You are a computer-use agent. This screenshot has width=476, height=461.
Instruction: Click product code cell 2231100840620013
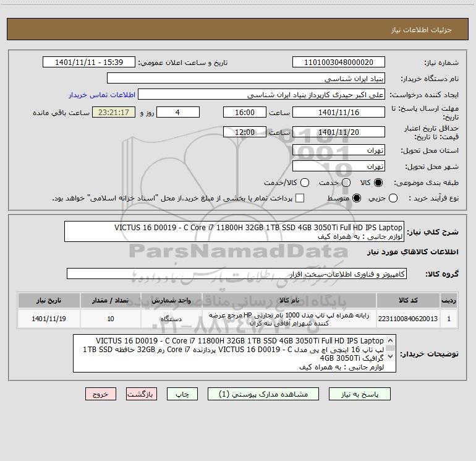pos(408,319)
